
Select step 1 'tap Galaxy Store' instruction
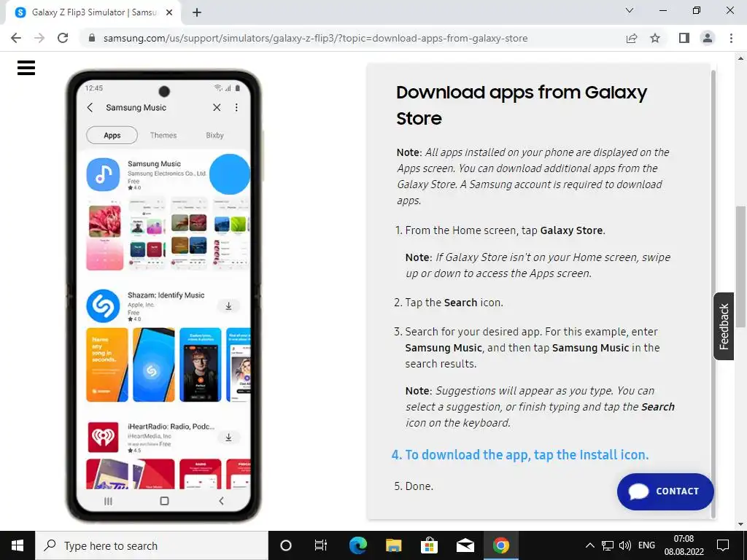point(500,230)
